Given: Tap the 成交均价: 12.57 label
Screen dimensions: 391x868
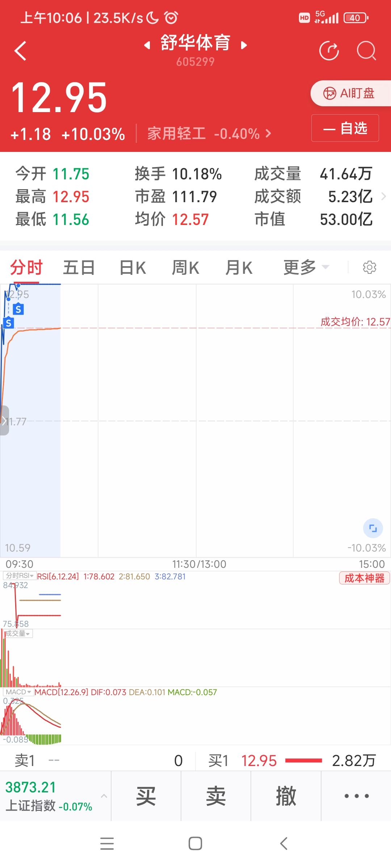Looking at the screenshot, I should (x=355, y=322).
